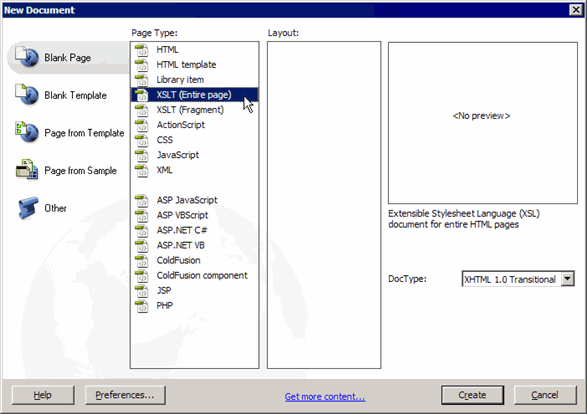The image size is (587, 414).
Task: Click the Blank Page category icon
Action: (x=27, y=57)
